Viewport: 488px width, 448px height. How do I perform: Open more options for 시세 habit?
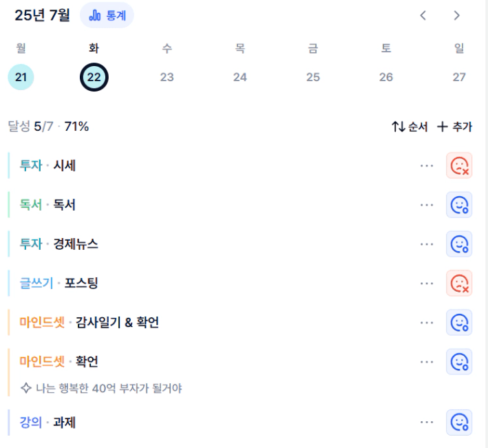(426, 166)
